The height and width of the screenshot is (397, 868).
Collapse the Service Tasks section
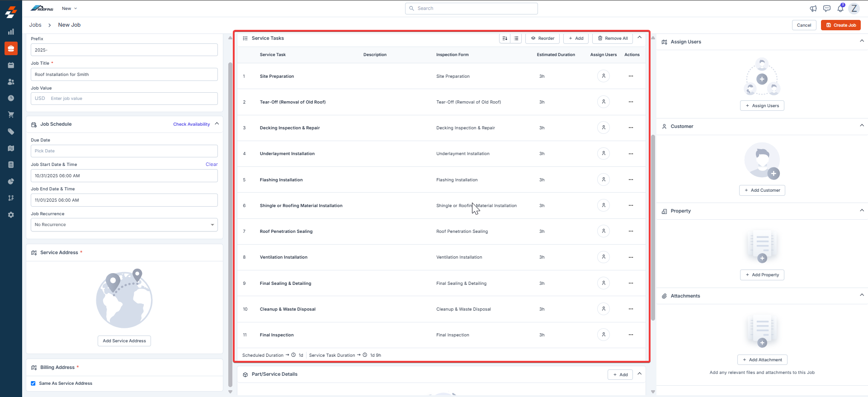[639, 38]
